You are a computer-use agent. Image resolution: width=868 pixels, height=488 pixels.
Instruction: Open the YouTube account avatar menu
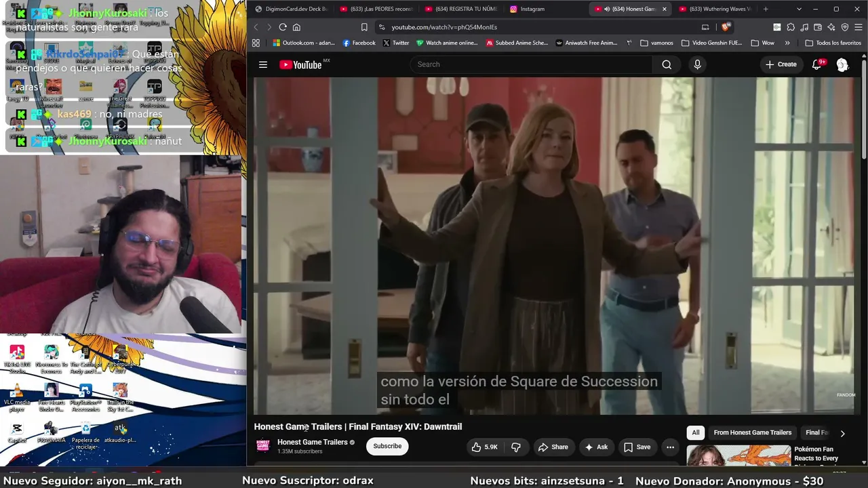coord(842,64)
